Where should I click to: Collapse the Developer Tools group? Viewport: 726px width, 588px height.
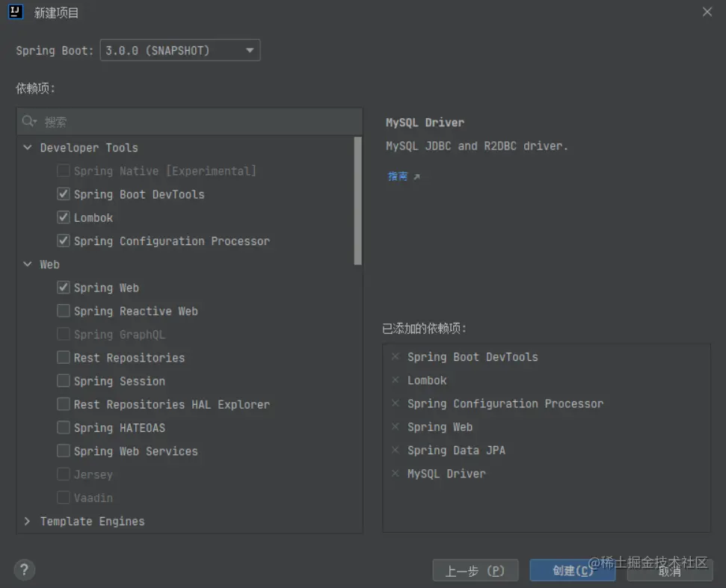(28, 148)
